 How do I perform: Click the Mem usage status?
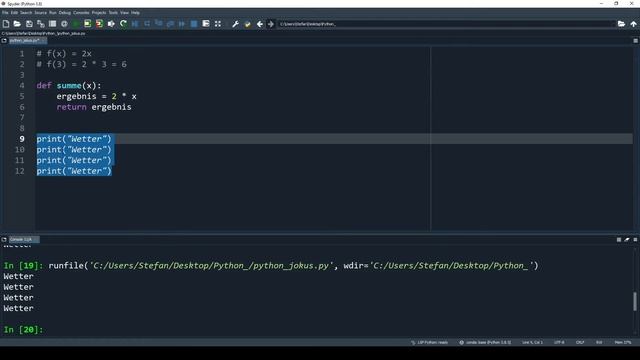623,342
